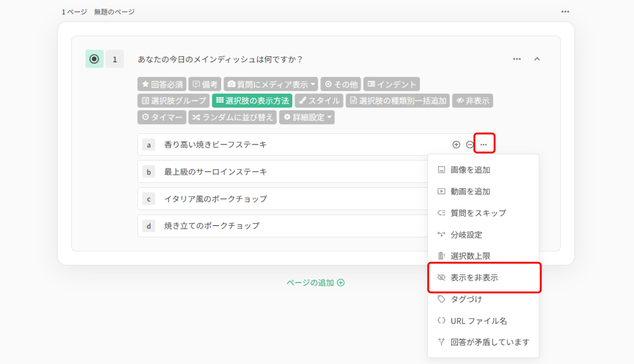634x364 pixels.
Task: Choose 分岐設定 menu entry
Action: coord(483,234)
